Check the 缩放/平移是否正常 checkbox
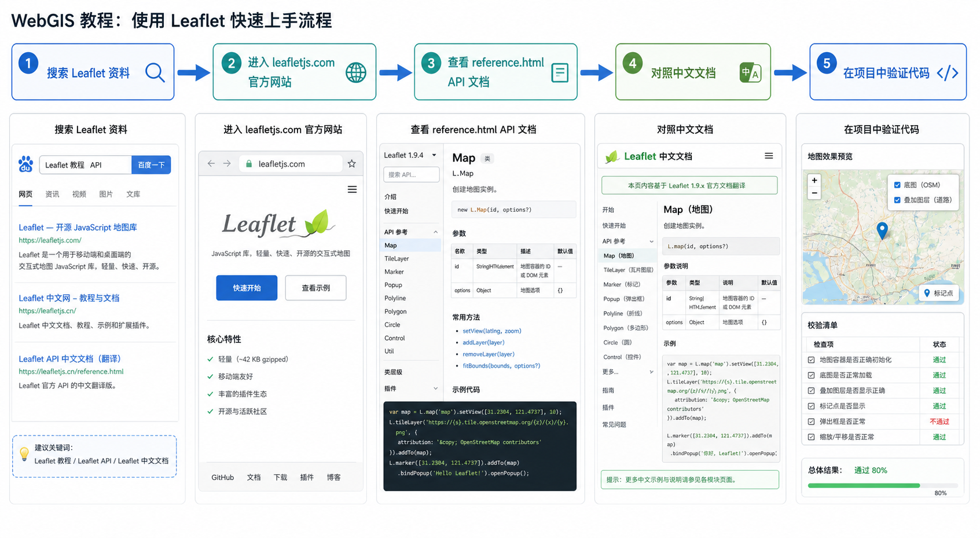This screenshot has height=538, width=980. [811, 437]
